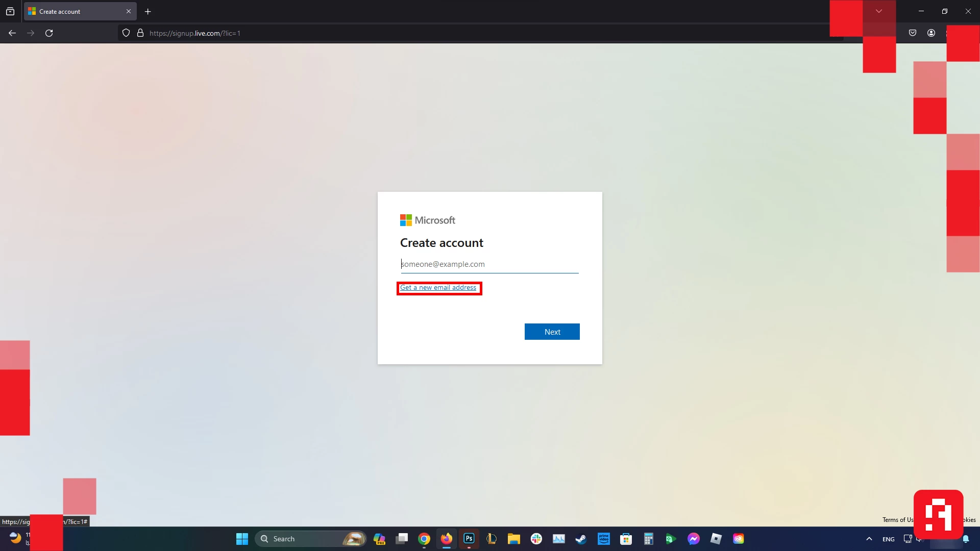This screenshot has height=551, width=980.
Task: Open a new tab with the plus button
Action: click(x=148, y=11)
